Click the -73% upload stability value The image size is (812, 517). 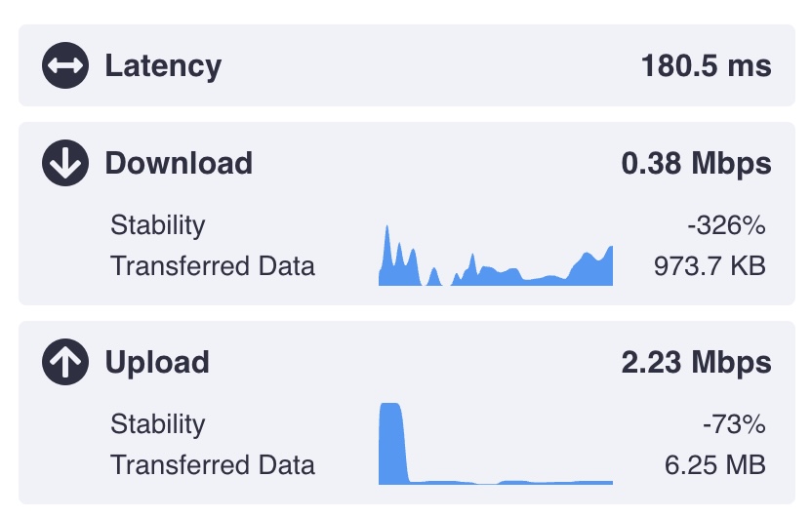[734, 424]
